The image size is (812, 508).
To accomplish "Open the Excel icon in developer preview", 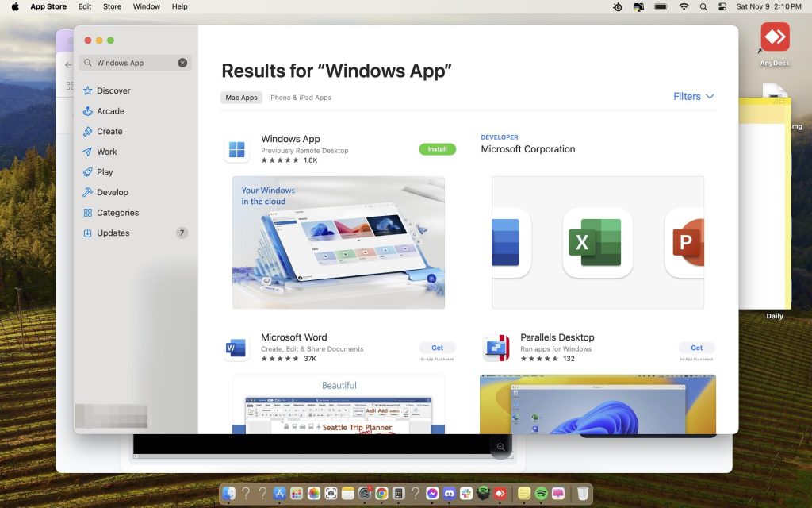I will [x=597, y=243].
